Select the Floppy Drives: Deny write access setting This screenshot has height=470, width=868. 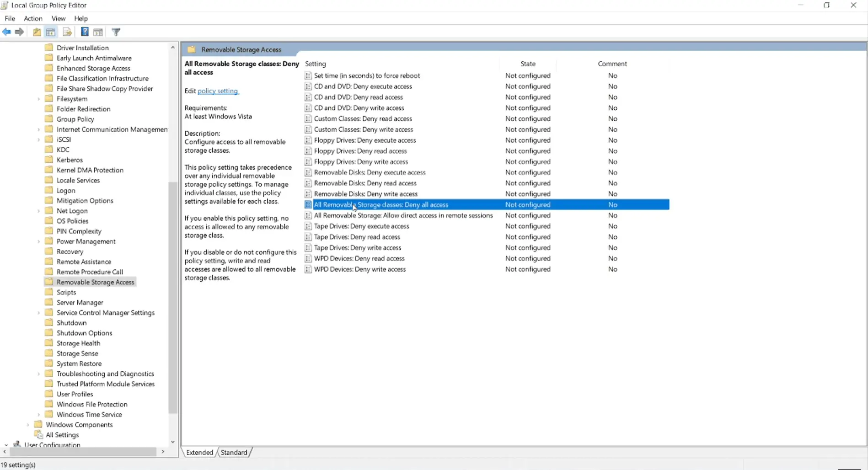(x=360, y=161)
